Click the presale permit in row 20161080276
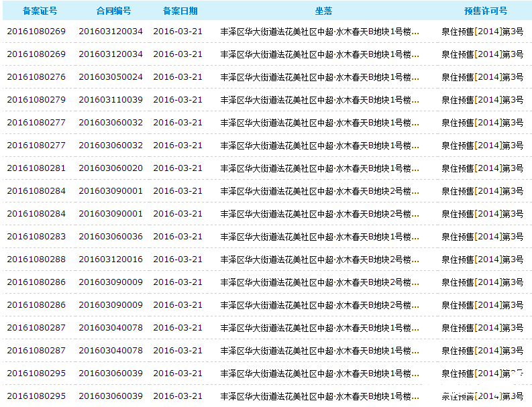The height and width of the screenshot is (407, 532). (x=482, y=77)
